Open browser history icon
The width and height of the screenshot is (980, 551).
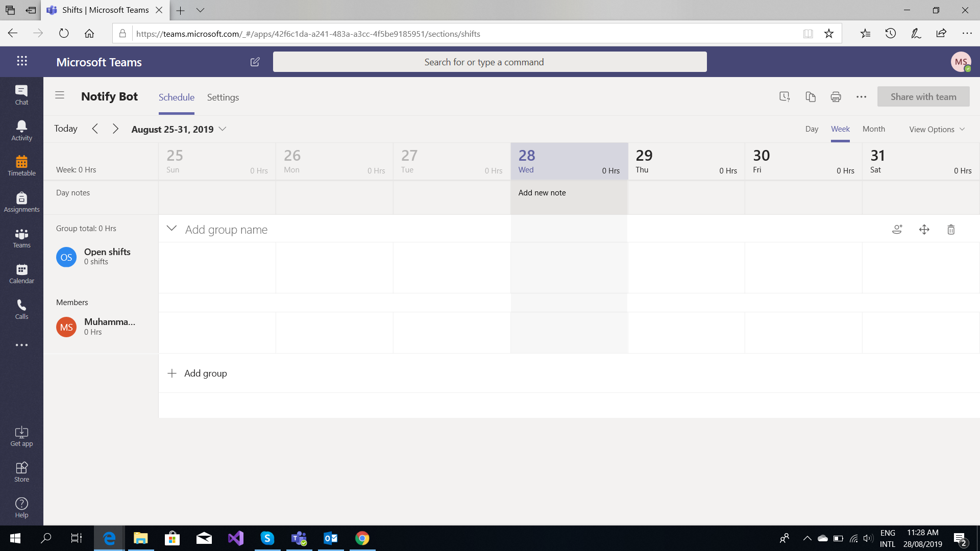[x=891, y=34]
